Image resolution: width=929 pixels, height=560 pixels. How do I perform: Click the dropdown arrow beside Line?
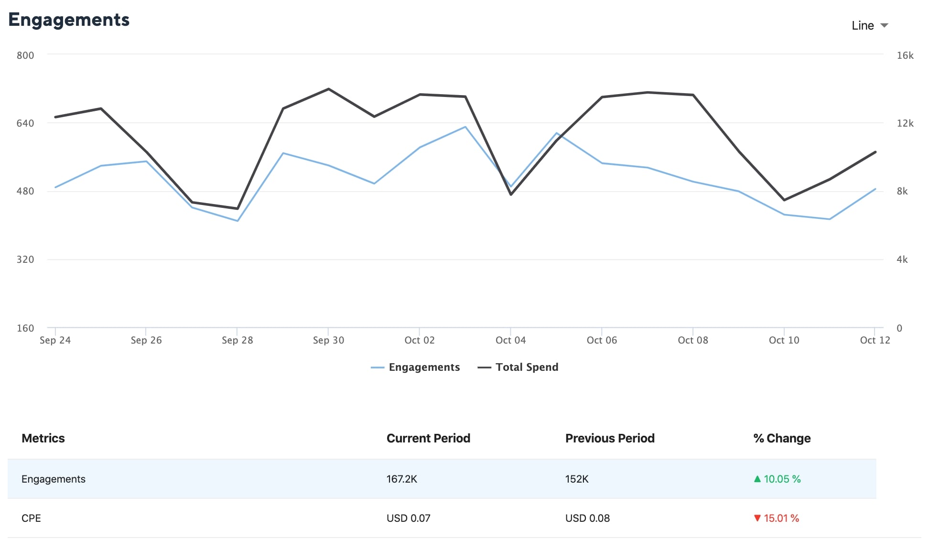885,25
